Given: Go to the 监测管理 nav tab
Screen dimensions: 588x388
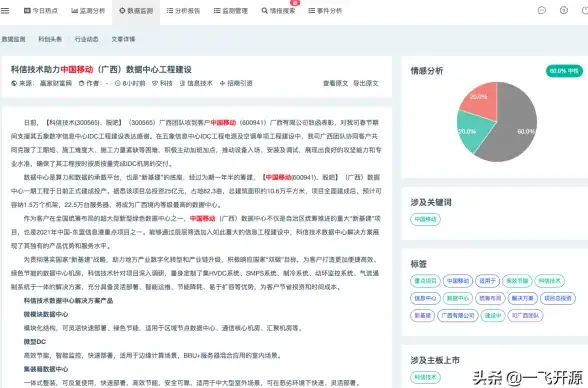Looking at the screenshot, I should [231, 11].
